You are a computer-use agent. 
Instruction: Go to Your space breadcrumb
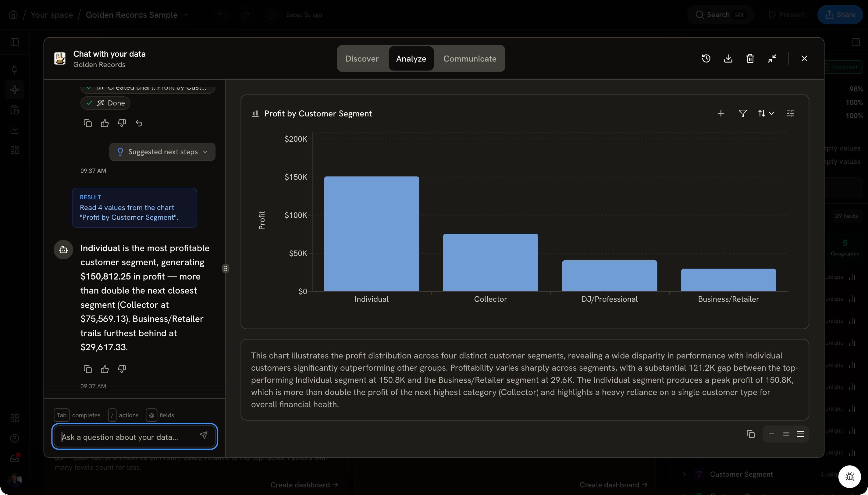pos(52,15)
